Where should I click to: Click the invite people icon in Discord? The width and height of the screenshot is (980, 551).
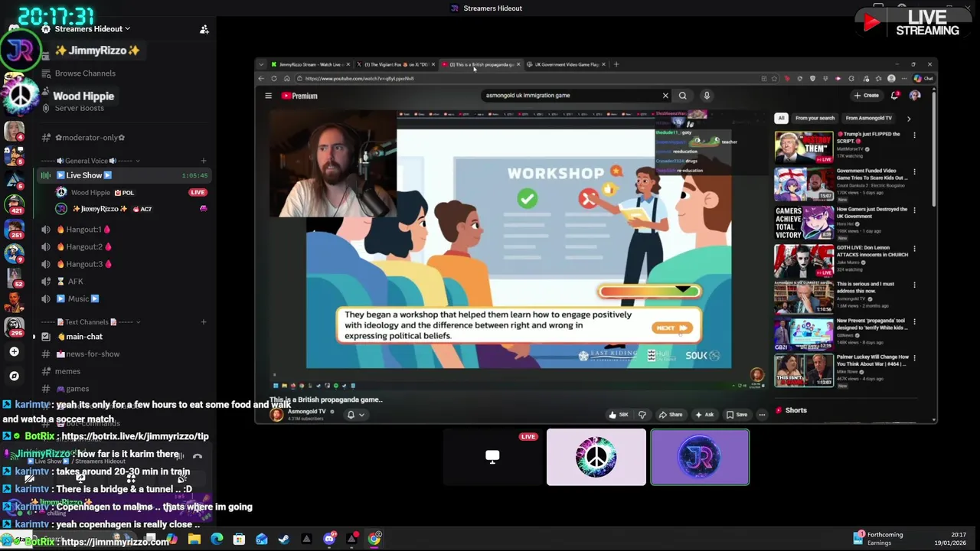pos(204,29)
